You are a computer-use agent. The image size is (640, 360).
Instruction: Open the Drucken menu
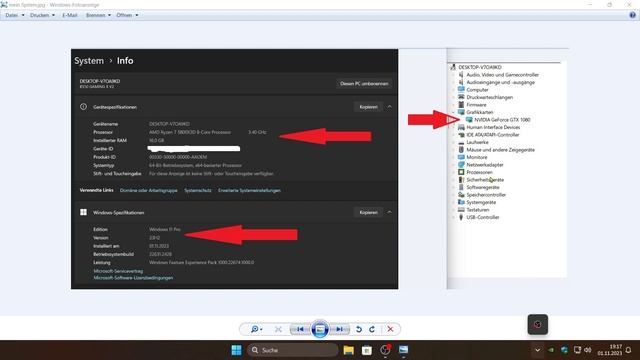click(x=42, y=15)
